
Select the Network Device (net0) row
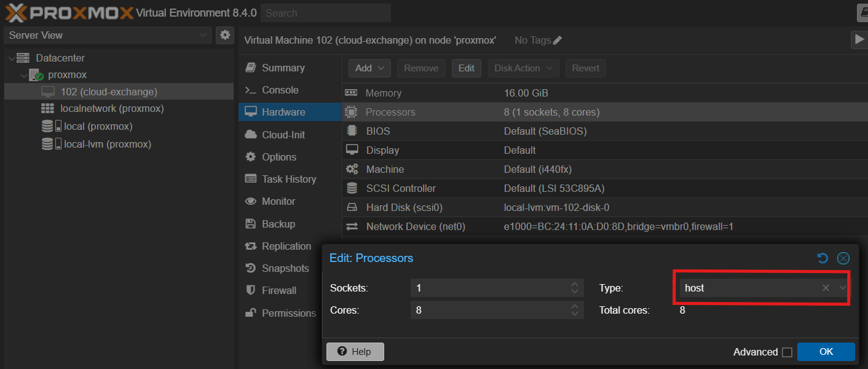605,226
